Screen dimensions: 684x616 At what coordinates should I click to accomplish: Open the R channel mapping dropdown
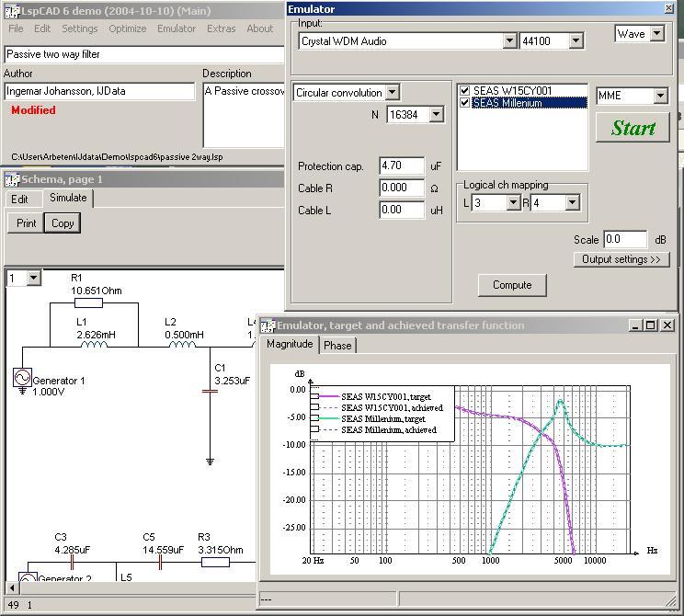coord(573,203)
